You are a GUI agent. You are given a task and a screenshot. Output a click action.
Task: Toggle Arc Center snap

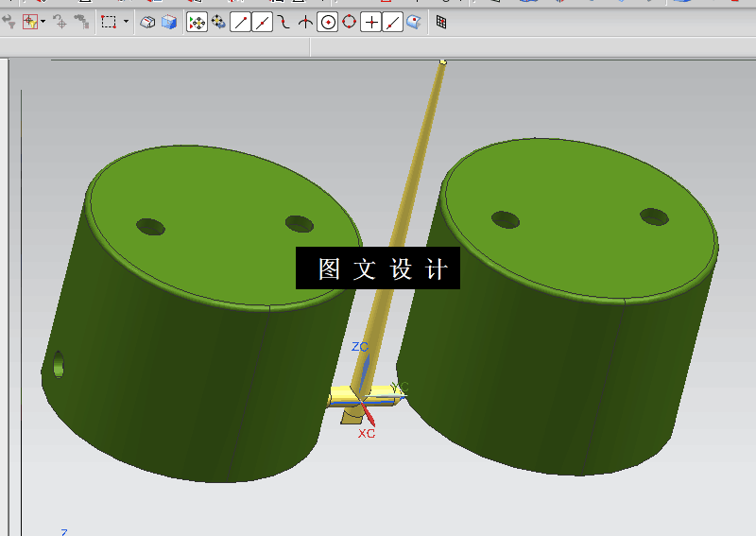[x=327, y=22]
